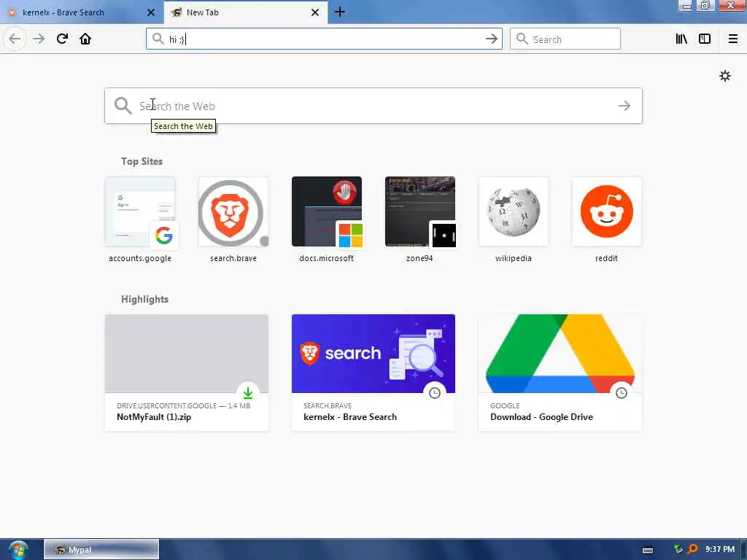
Task: Open New Tab preferences gear icon
Action: pos(724,76)
